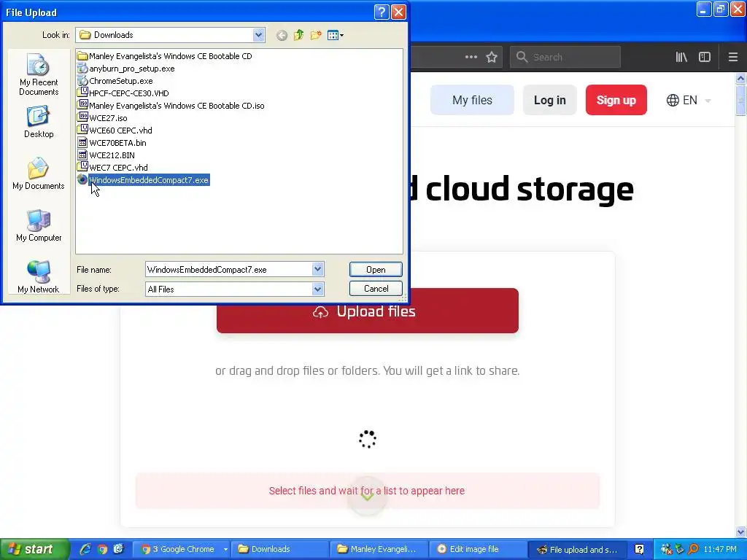Image resolution: width=747 pixels, height=560 pixels.
Task: Open My Recent Documents in dialog sidebar
Action: point(39,75)
